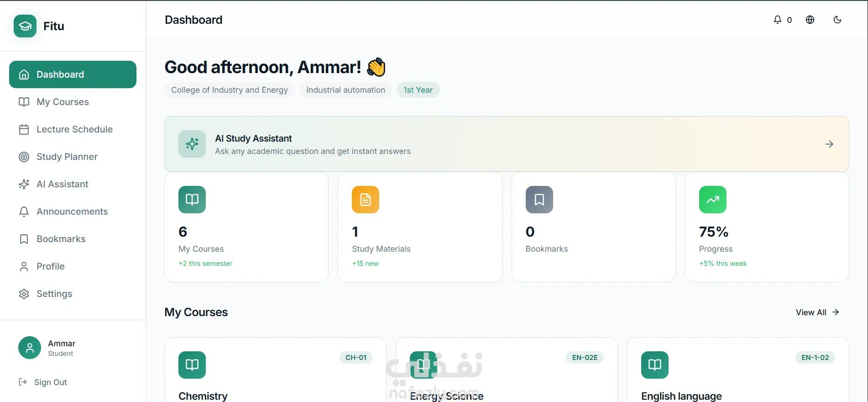Viewport: 868px width, 402px height.
Task: Sign Out of the account
Action: click(50, 382)
